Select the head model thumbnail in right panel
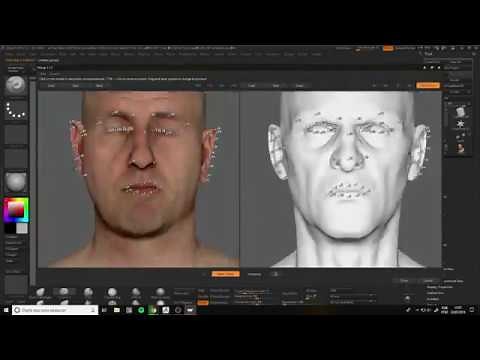 coord(460,148)
